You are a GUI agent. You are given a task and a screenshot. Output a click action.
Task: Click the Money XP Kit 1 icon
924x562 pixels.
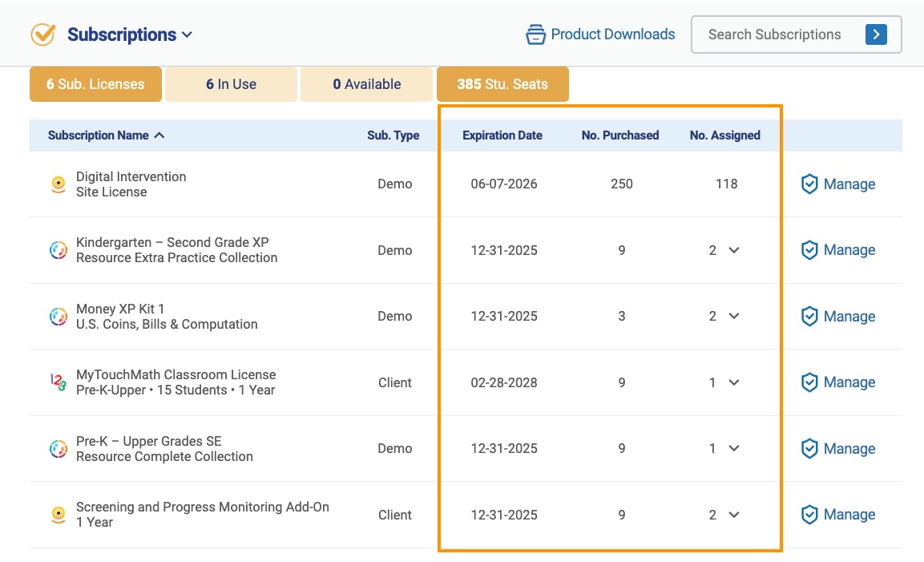coord(59,317)
